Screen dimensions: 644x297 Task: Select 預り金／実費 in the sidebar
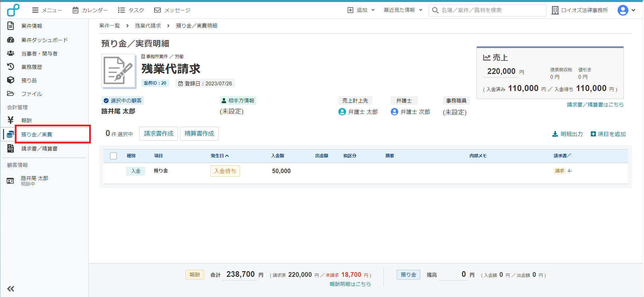pos(37,134)
